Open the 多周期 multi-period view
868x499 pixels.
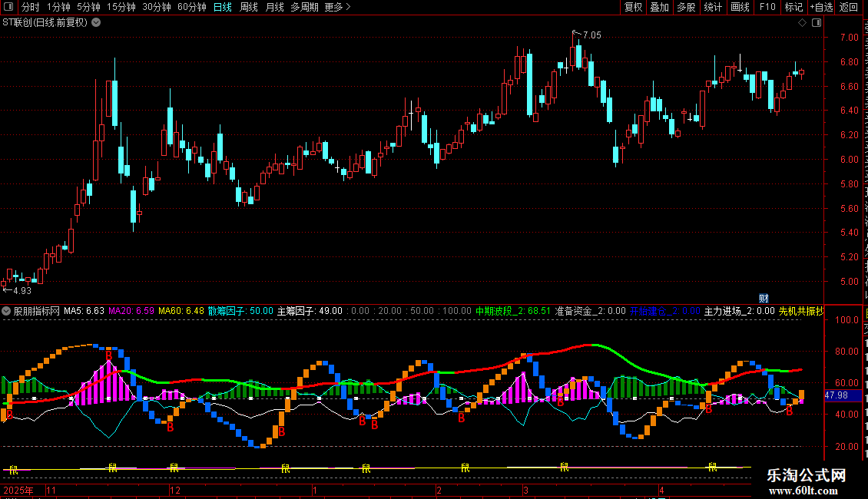pos(304,7)
